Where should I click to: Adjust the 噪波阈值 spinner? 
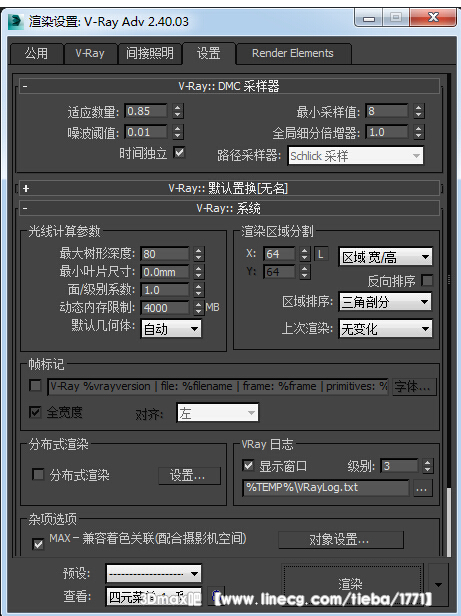point(178,132)
